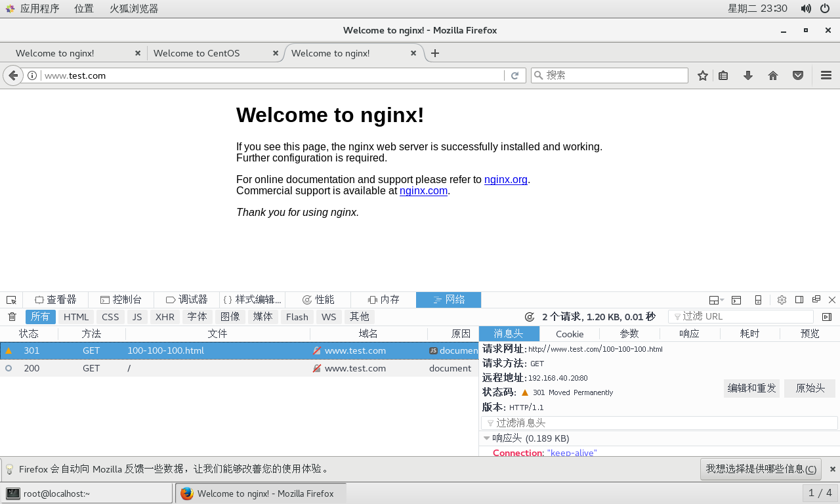Open the toolbox frame selector

[x=716, y=300]
